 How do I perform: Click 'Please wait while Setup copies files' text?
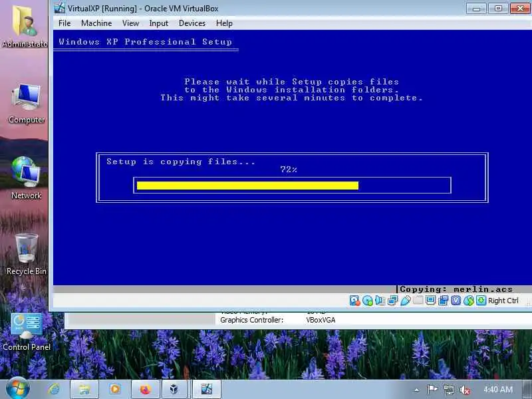tap(292, 81)
